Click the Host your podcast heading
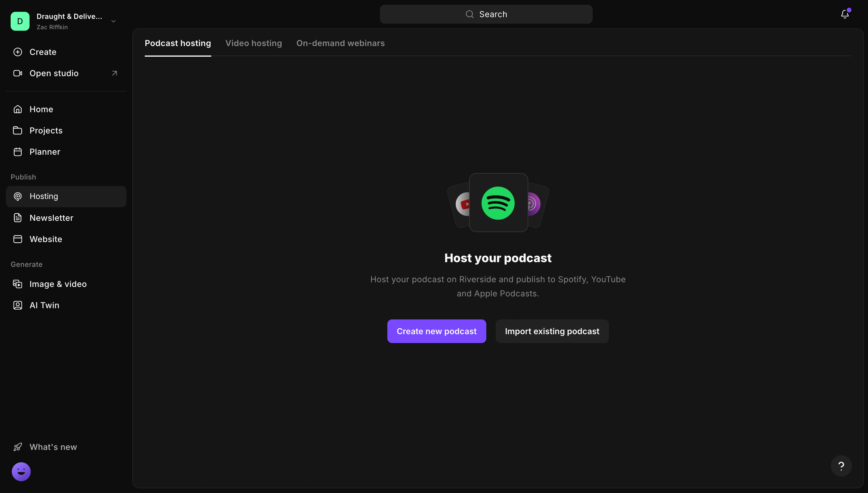This screenshot has height=493, width=868. pyautogui.click(x=498, y=258)
